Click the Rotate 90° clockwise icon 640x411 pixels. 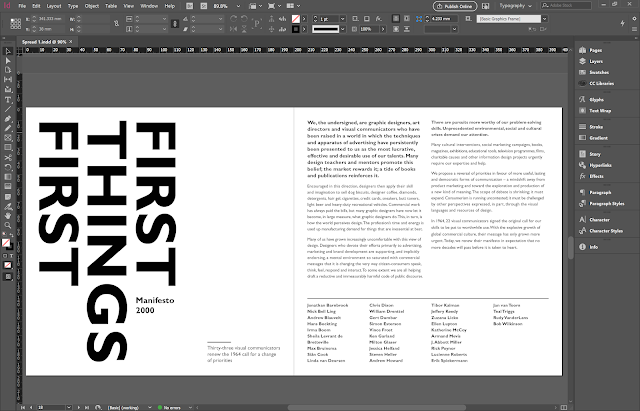[x=233, y=19]
